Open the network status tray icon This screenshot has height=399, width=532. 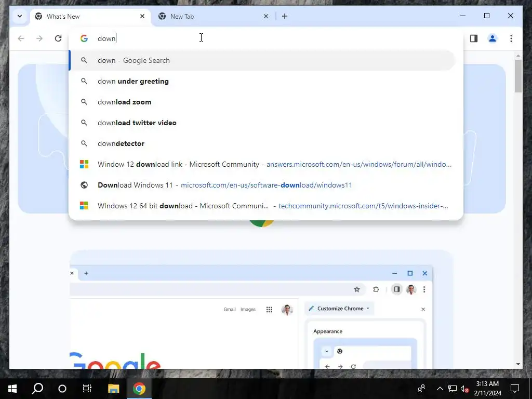tap(453, 389)
